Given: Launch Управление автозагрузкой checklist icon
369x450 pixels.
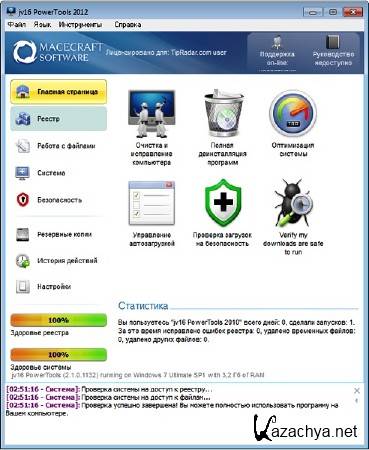Looking at the screenshot, I should [152, 203].
